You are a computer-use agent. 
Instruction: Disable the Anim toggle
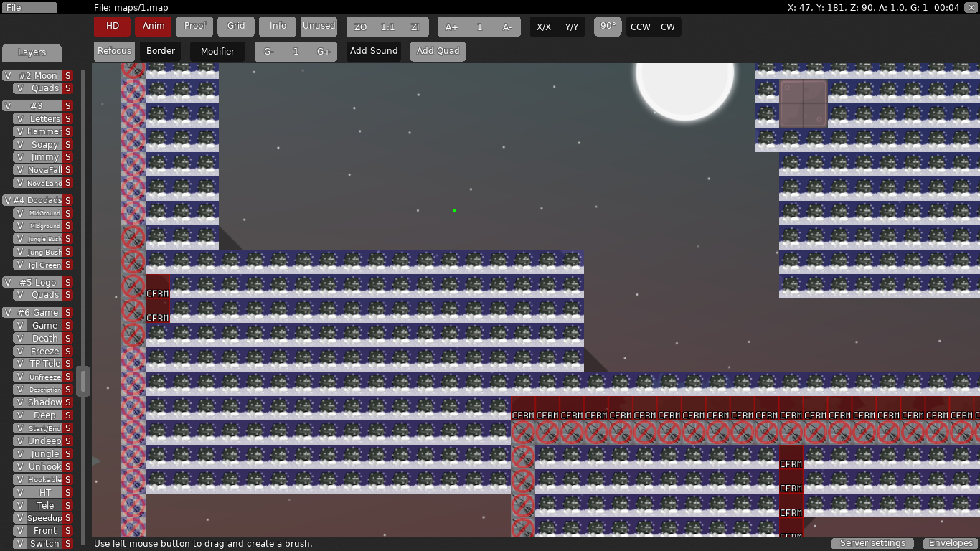click(x=154, y=26)
